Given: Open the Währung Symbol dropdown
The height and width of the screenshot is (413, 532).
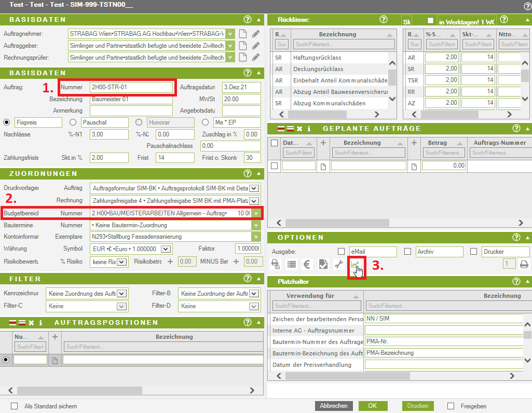Looking at the screenshot, I should 121,249.
